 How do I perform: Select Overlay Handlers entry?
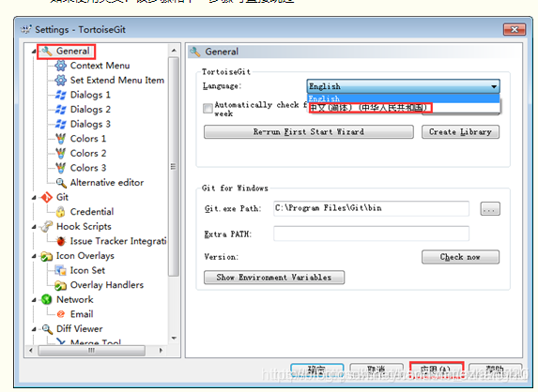107,285
